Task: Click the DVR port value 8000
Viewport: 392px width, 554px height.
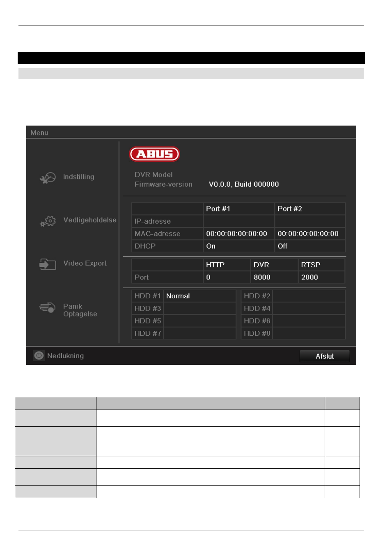Action: coord(274,277)
